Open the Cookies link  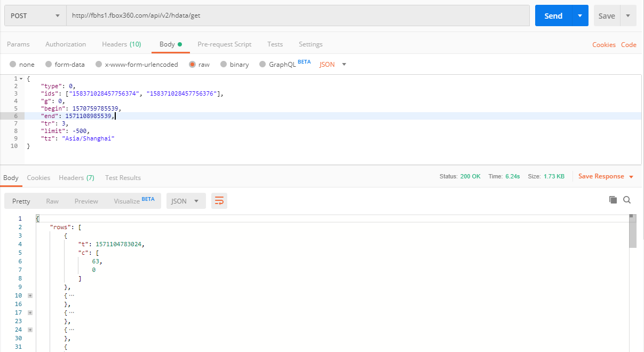[604, 45]
